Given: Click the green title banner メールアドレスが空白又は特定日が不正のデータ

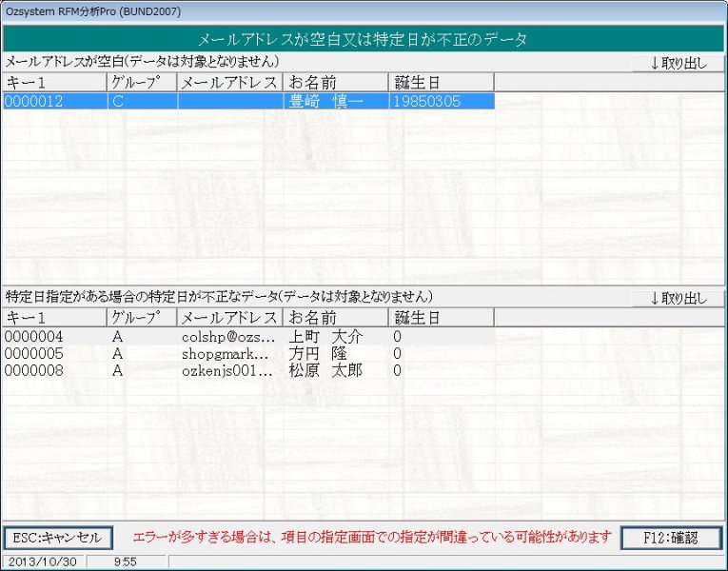Looking at the screenshot, I should [x=364, y=39].
